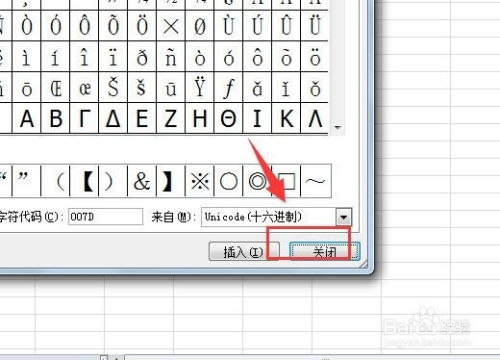The height and width of the screenshot is (360, 500).
Task: Pick uppercase Û with circumflex
Action: (286, 25)
